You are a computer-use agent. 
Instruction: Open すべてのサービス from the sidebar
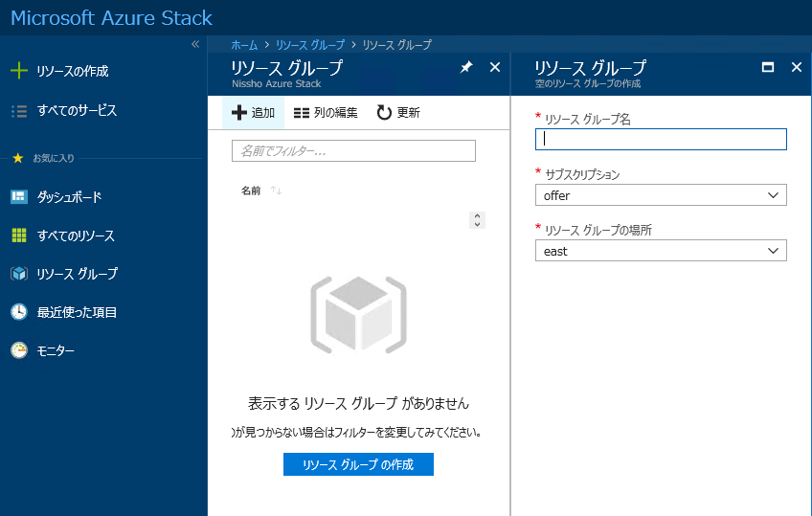tap(77, 110)
